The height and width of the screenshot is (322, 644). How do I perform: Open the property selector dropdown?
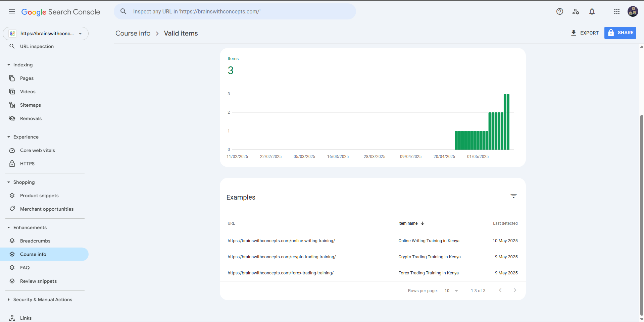click(x=46, y=34)
